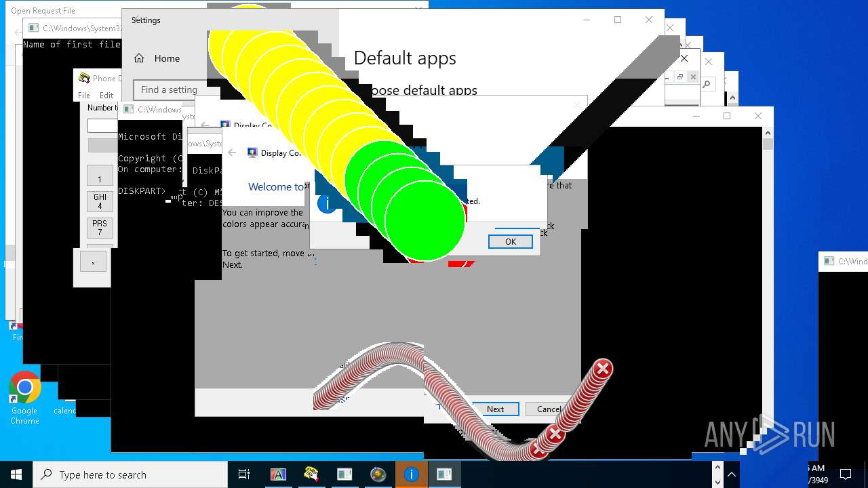Click the Phone Dialer title bar icon
The height and width of the screenshot is (488, 868).
coord(84,78)
